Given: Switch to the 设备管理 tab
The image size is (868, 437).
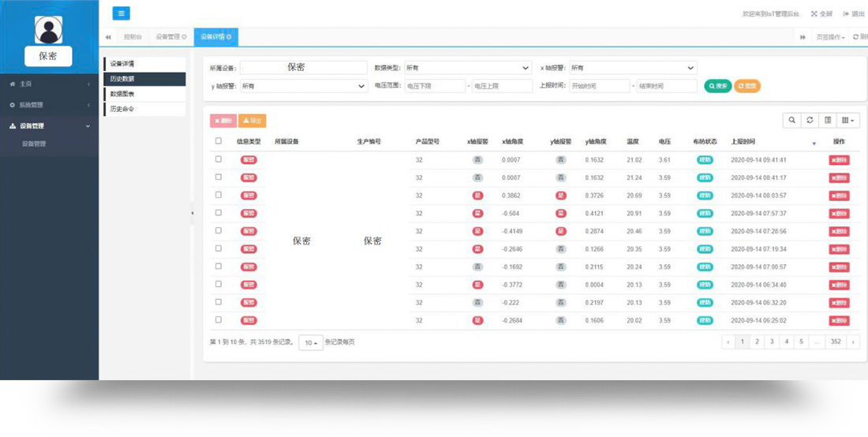Looking at the screenshot, I should coord(170,37).
